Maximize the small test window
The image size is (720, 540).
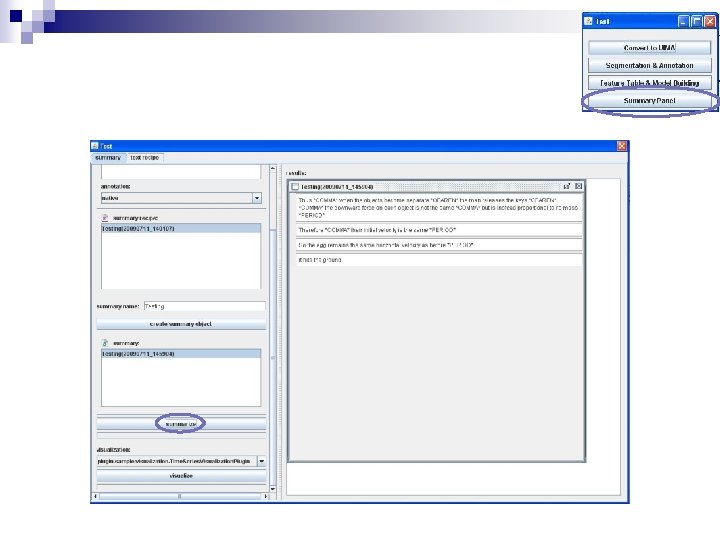click(697, 21)
